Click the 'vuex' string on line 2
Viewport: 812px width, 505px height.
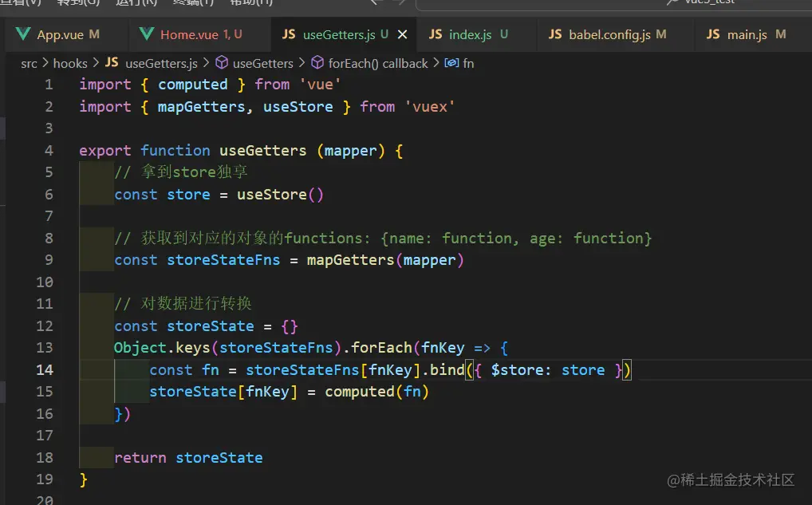click(429, 107)
